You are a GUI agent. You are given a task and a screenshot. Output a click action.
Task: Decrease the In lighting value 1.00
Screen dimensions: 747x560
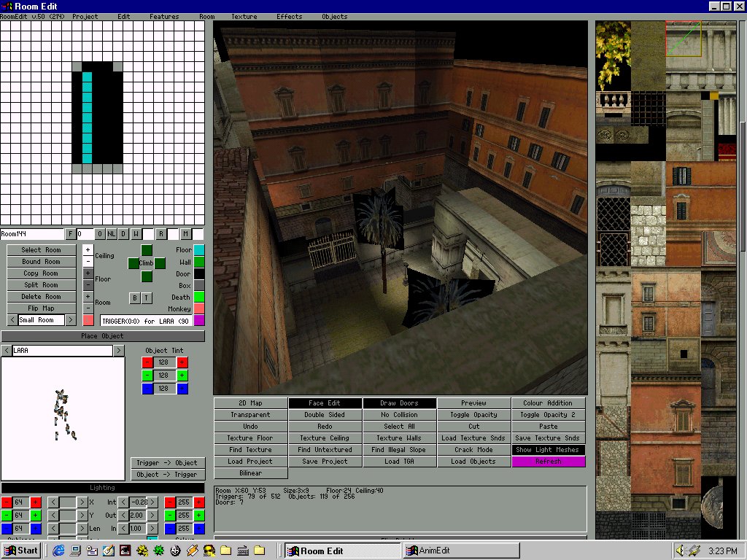tap(123, 528)
